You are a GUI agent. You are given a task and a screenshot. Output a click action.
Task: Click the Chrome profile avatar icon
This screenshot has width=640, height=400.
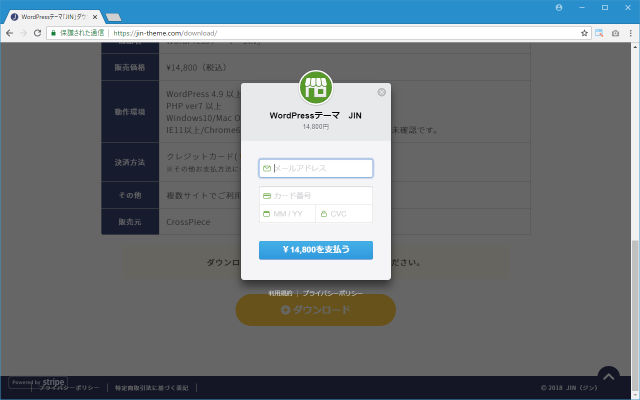pos(559,7)
